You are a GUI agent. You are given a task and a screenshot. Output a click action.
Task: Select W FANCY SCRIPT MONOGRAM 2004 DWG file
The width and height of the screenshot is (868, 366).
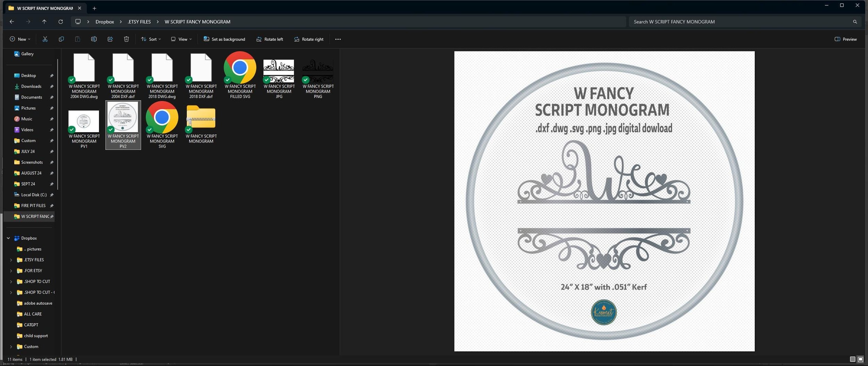(84, 76)
